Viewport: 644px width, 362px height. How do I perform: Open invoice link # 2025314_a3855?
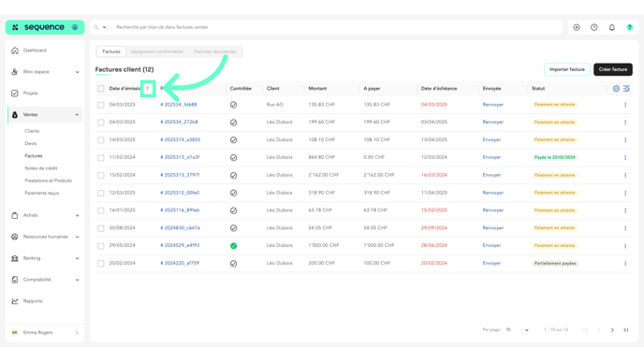coord(181,140)
